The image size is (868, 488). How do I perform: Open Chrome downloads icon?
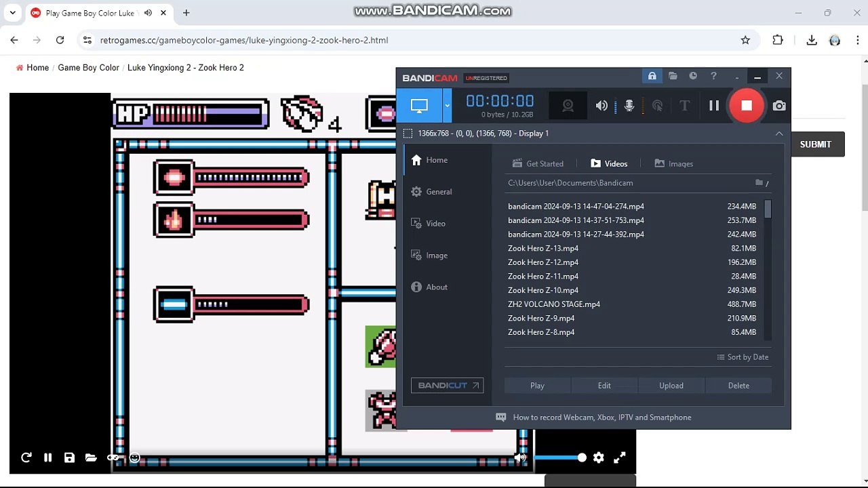click(812, 40)
